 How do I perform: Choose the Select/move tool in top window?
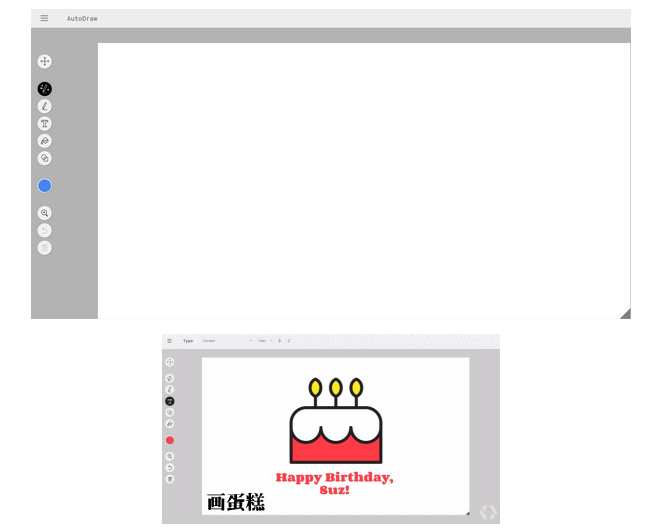(44, 62)
